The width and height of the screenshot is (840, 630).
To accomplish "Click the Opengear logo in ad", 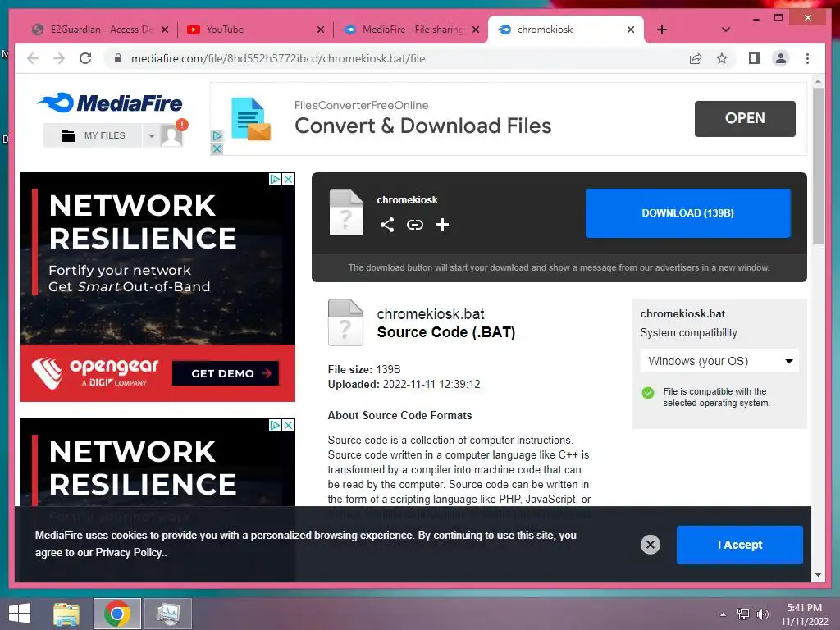I will click(95, 373).
